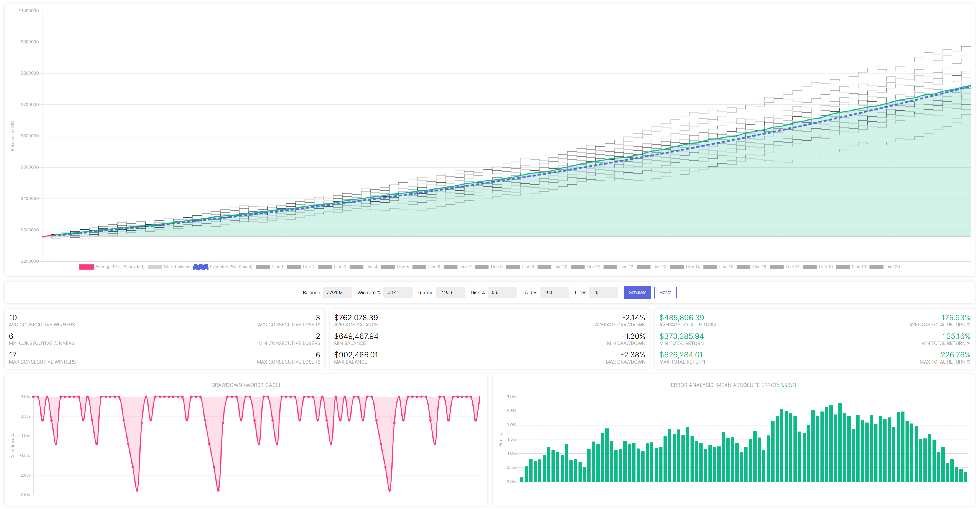Click the 226.76% max return percentage
Image resolution: width=980 pixels, height=509 pixels.
955,355
